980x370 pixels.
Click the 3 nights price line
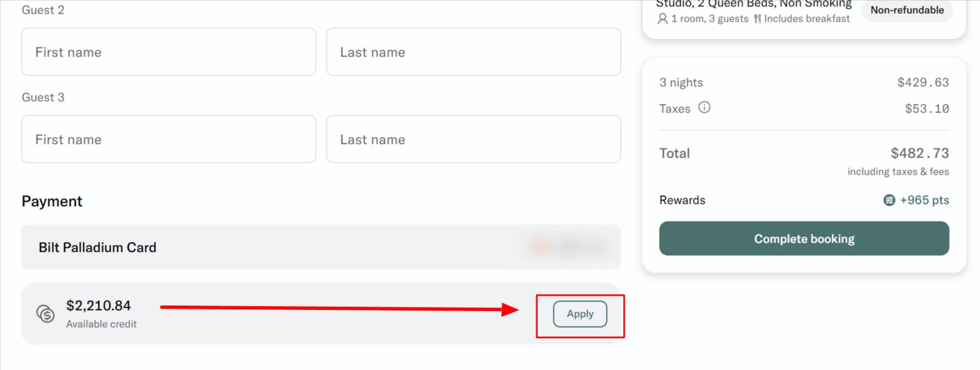[681, 83]
